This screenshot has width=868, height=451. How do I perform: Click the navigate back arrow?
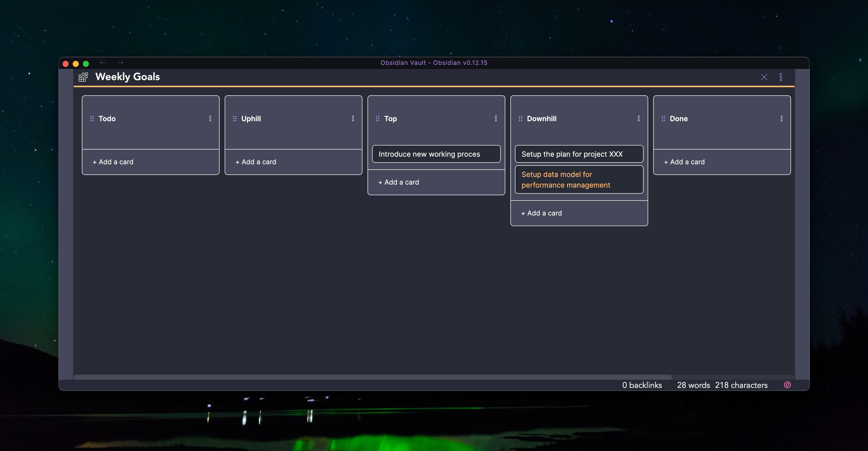pyautogui.click(x=103, y=63)
